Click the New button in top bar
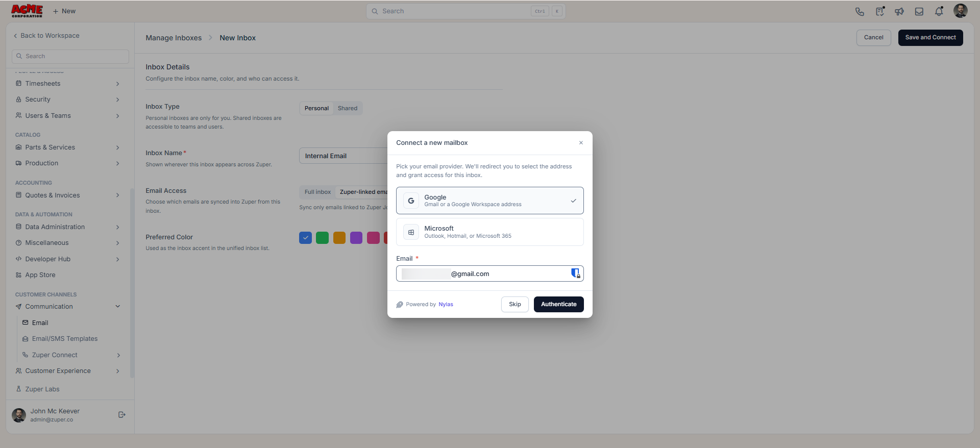The width and height of the screenshot is (980, 448). coord(64,11)
